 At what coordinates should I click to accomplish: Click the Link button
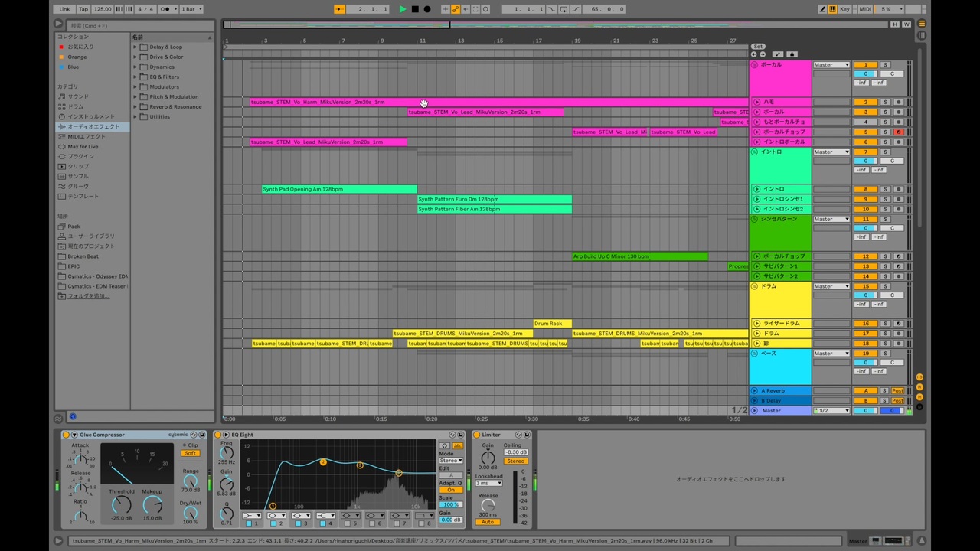(65, 9)
